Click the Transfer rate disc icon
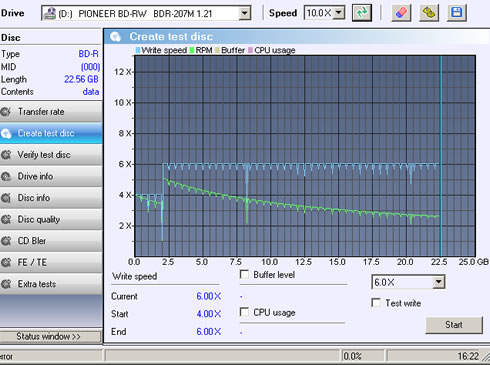 6,112
